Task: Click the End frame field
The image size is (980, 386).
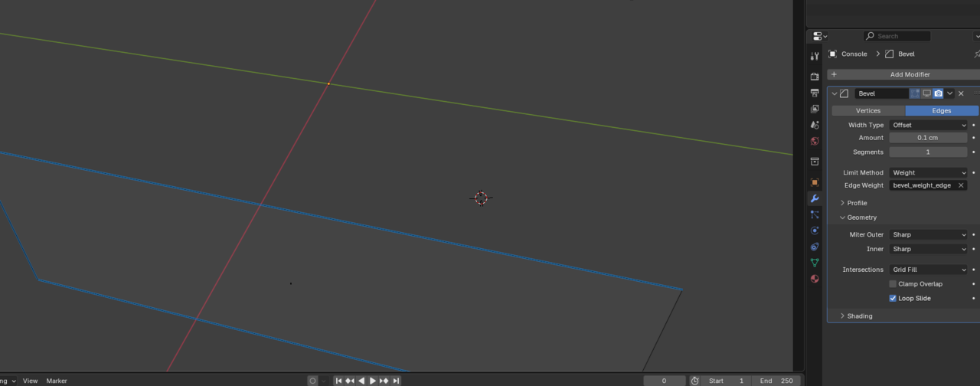Action: click(x=776, y=381)
